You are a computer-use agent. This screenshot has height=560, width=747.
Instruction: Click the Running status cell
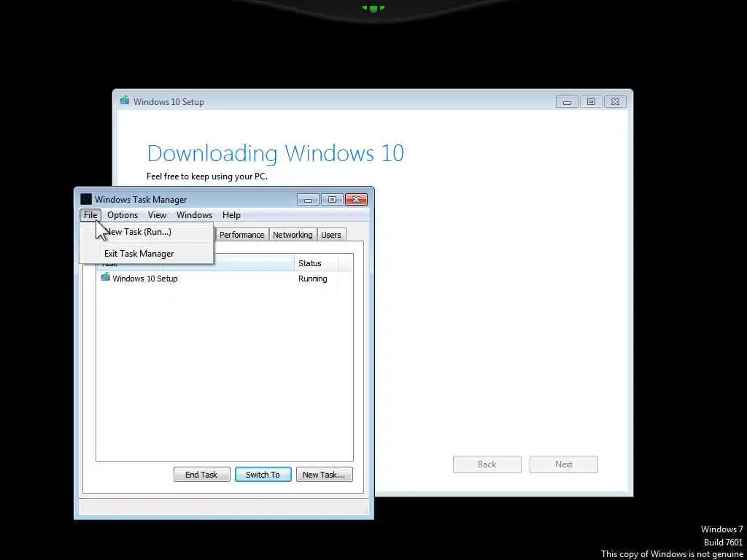[x=312, y=279]
